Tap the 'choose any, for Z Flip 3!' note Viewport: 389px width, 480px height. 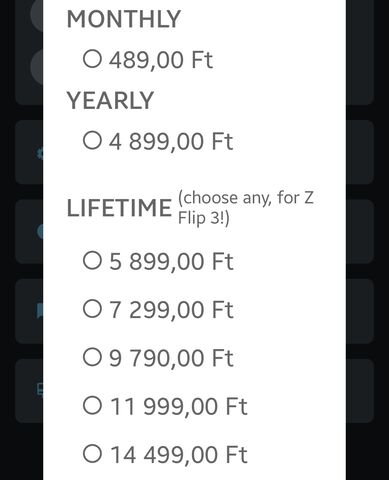[246, 208]
